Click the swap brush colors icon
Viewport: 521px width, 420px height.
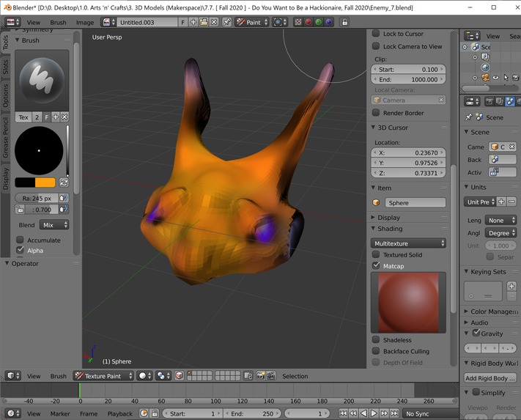pos(64,183)
